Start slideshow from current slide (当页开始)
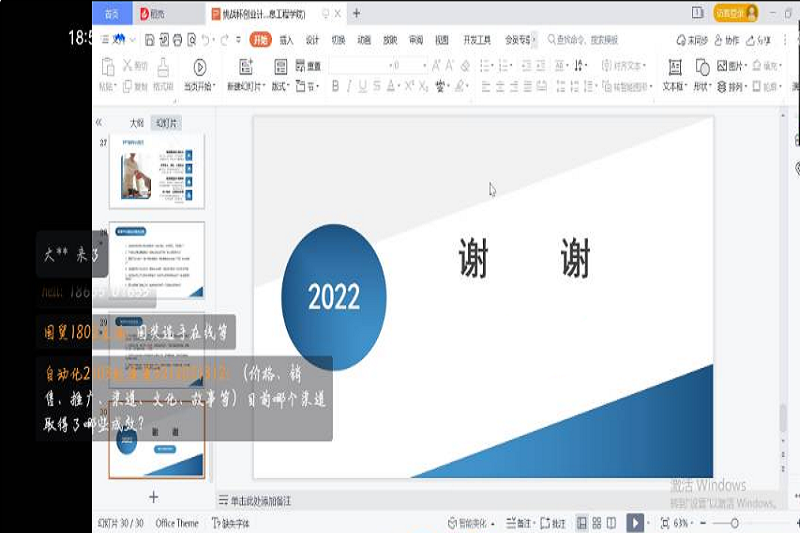The width and height of the screenshot is (800, 533). coord(199,75)
